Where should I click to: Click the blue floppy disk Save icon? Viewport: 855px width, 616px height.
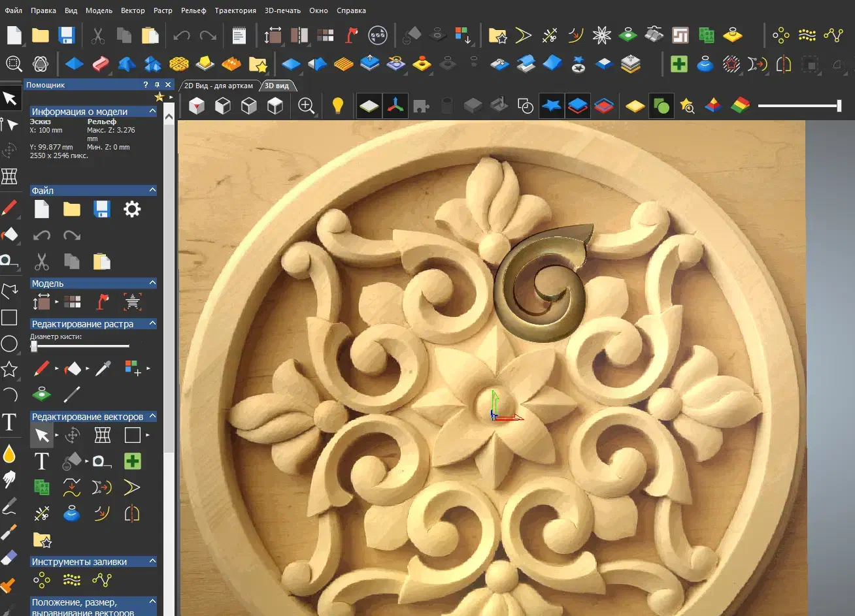[x=67, y=35]
